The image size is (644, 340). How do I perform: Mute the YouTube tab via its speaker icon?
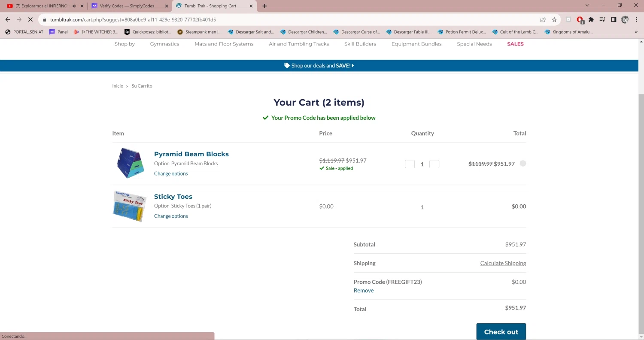[74, 6]
